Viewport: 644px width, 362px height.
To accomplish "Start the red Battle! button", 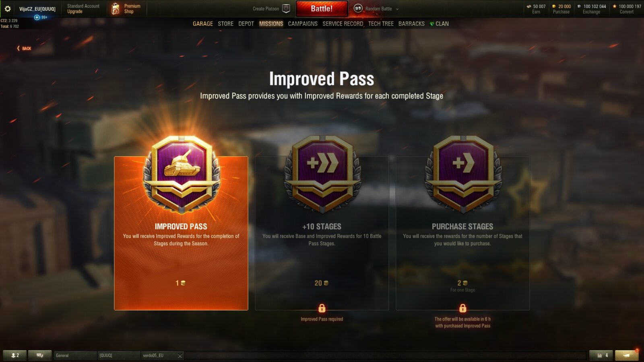I will [322, 8].
